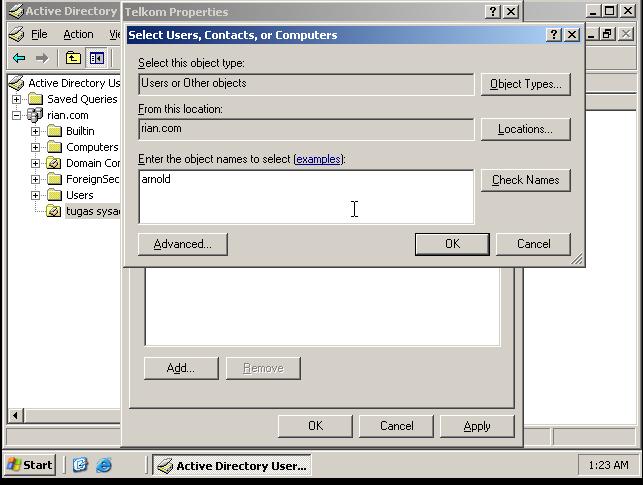Open the File menu
The height and width of the screenshot is (485, 643).
[39, 34]
